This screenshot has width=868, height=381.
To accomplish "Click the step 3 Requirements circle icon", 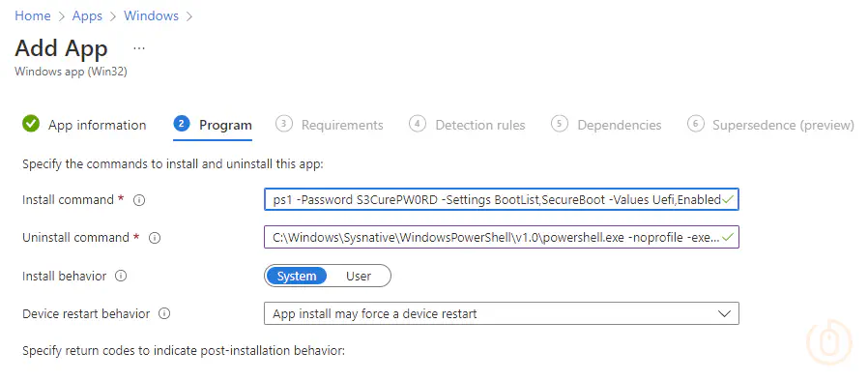I will (x=283, y=124).
